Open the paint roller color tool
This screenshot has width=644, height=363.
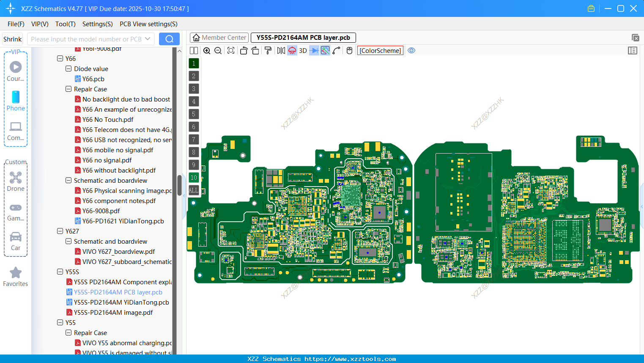point(268,50)
